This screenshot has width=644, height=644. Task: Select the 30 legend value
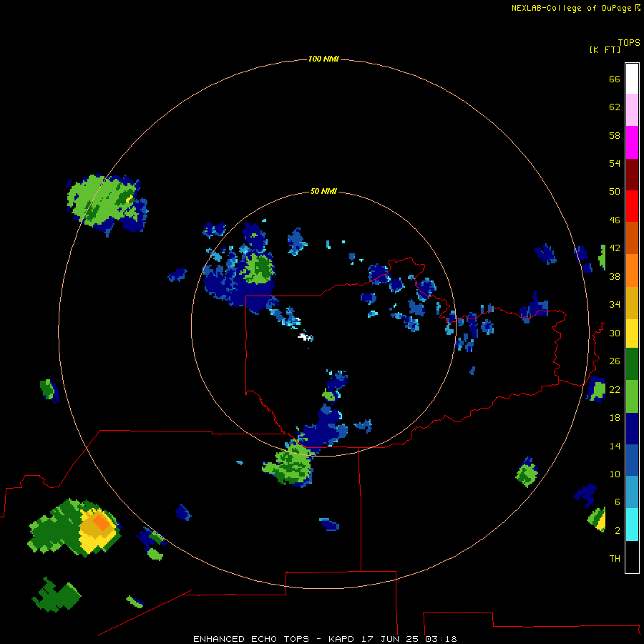(x=615, y=333)
